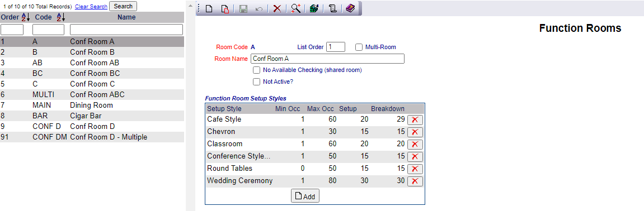Click the Order filter input box
Screen dimensions: 644x211
pyautogui.click(x=12, y=30)
